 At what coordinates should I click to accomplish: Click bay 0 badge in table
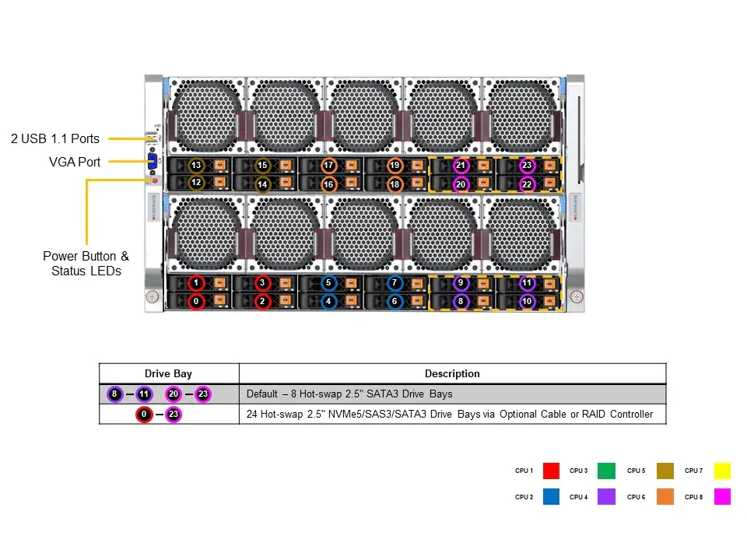144,415
